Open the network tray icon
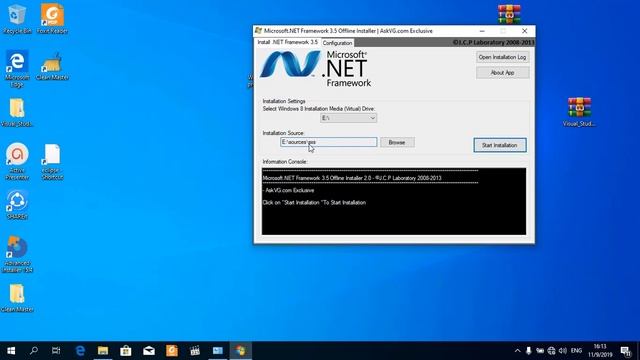This screenshot has height=360, width=640. [x=551, y=351]
